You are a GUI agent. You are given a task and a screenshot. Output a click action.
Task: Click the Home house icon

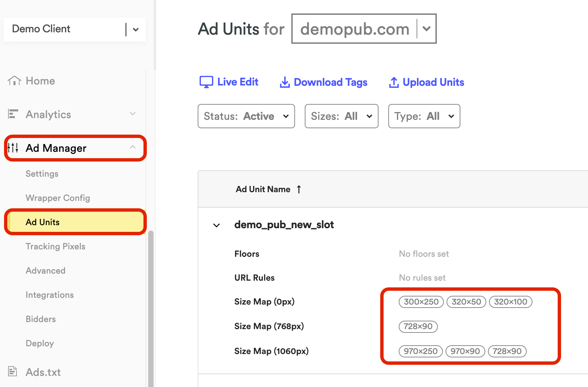pyautogui.click(x=14, y=81)
